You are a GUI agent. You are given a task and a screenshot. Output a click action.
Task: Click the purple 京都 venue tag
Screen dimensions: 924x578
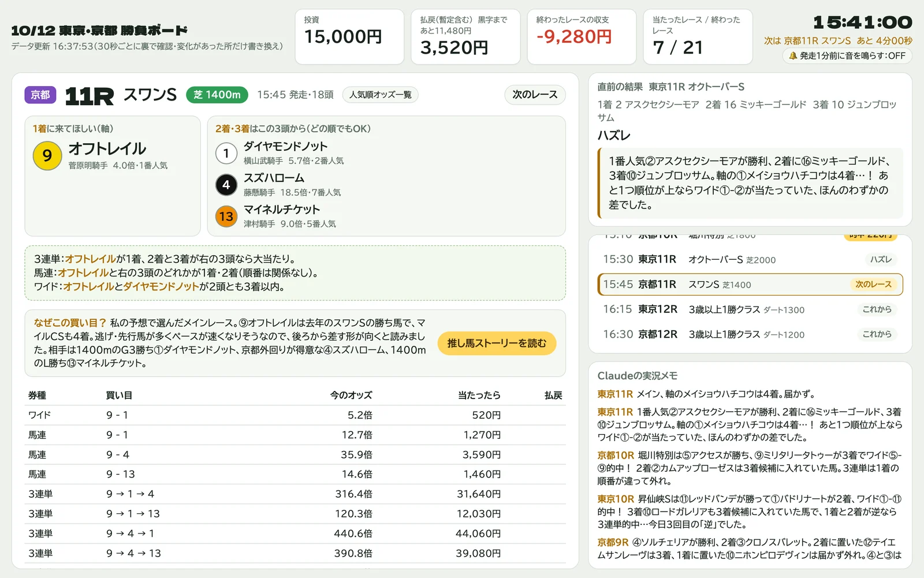click(x=40, y=95)
